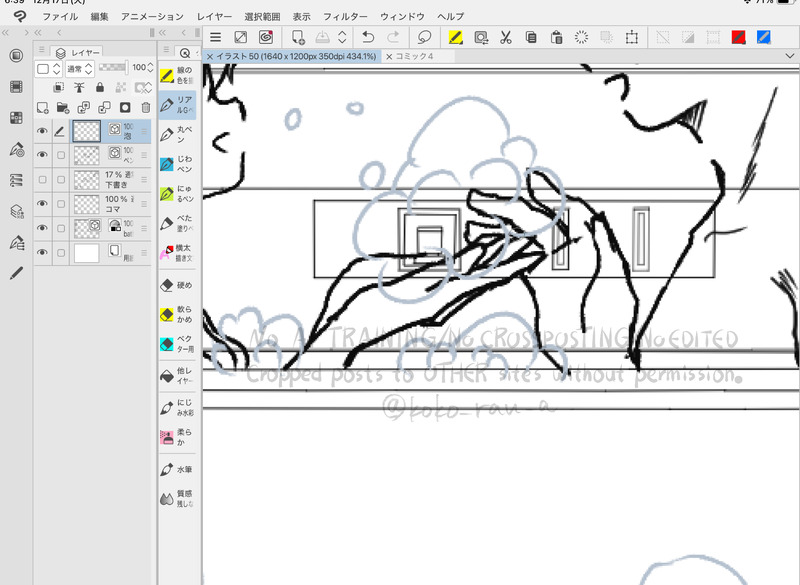Click the layer opacity slider
The width and height of the screenshot is (800, 585).
113,67
